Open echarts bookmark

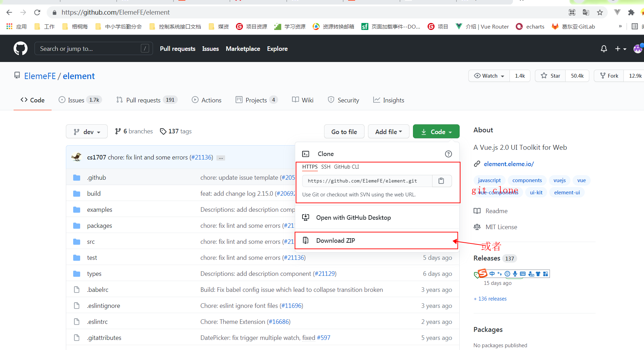530,26
